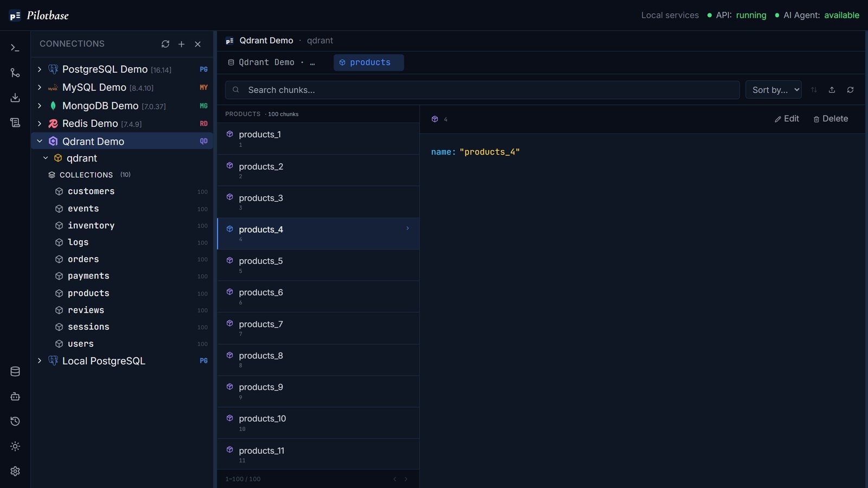
Task: Select the products_10 chunk
Action: [318, 423]
